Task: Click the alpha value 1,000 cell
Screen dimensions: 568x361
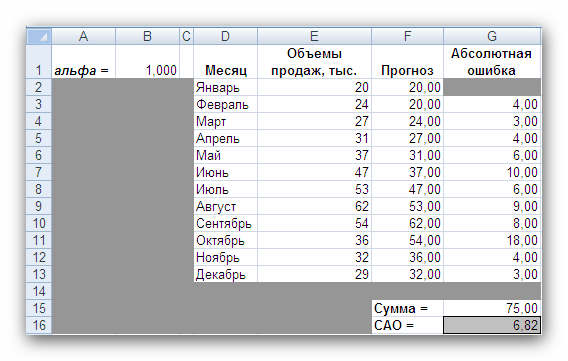Action: pyautogui.click(x=147, y=62)
